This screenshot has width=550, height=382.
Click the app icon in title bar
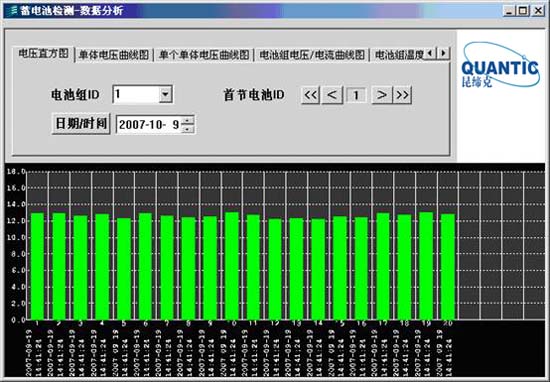pos(11,11)
